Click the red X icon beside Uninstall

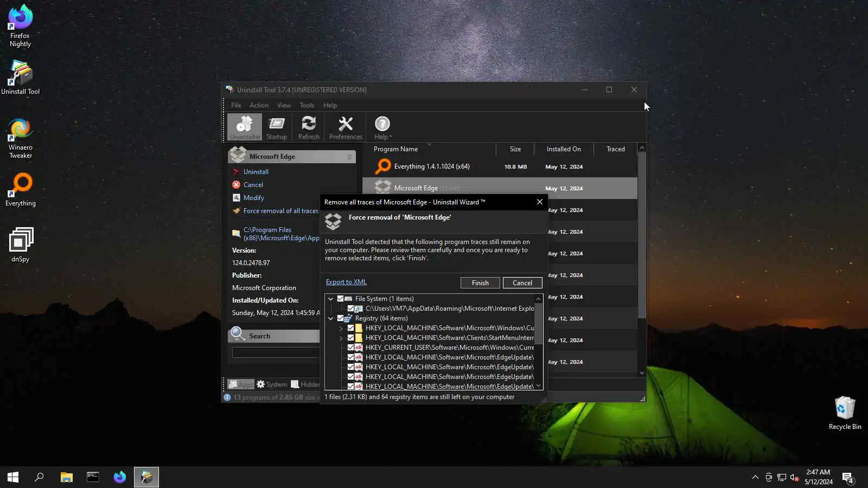click(236, 171)
